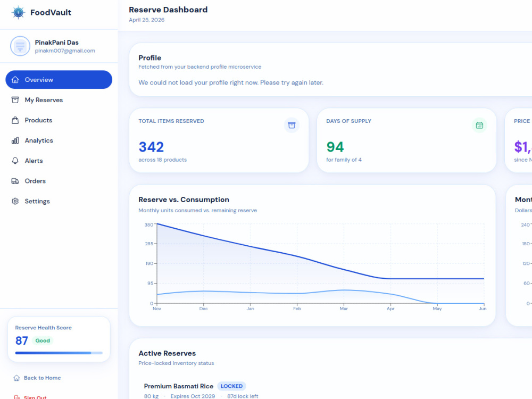
Task: Open Settings from the sidebar
Action: pyautogui.click(x=59, y=201)
